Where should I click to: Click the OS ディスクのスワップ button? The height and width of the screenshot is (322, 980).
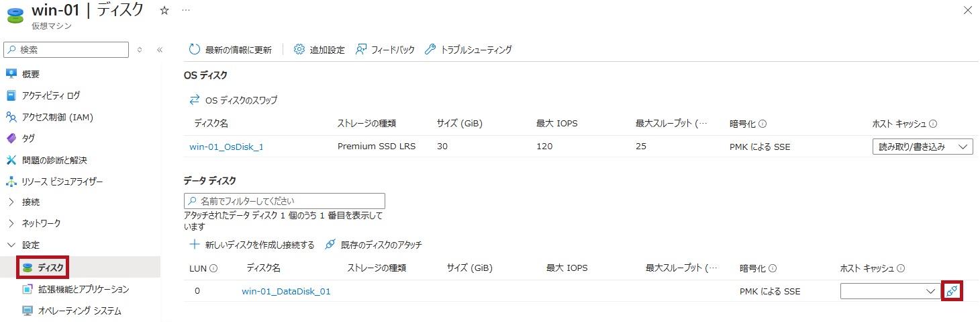(234, 100)
